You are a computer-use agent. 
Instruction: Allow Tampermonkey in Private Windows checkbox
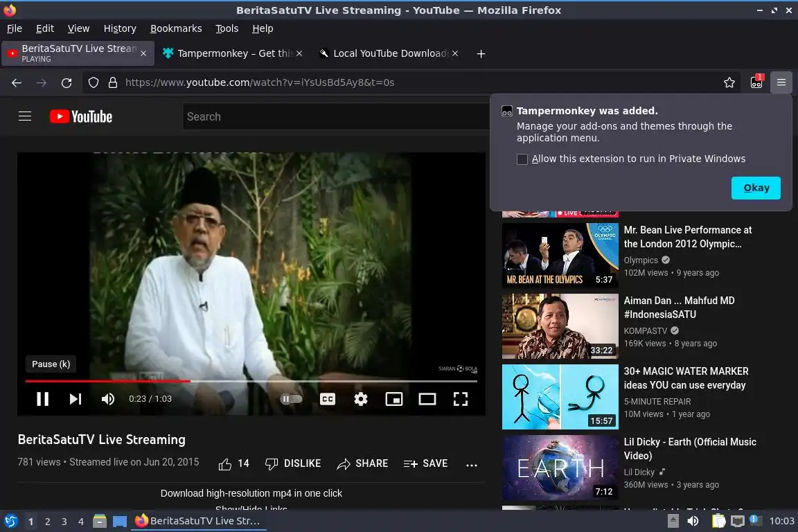[x=522, y=159]
